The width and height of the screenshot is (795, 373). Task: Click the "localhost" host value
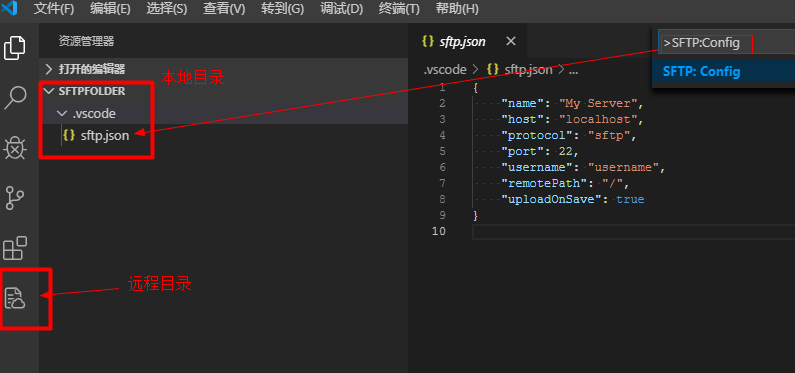click(598, 120)
